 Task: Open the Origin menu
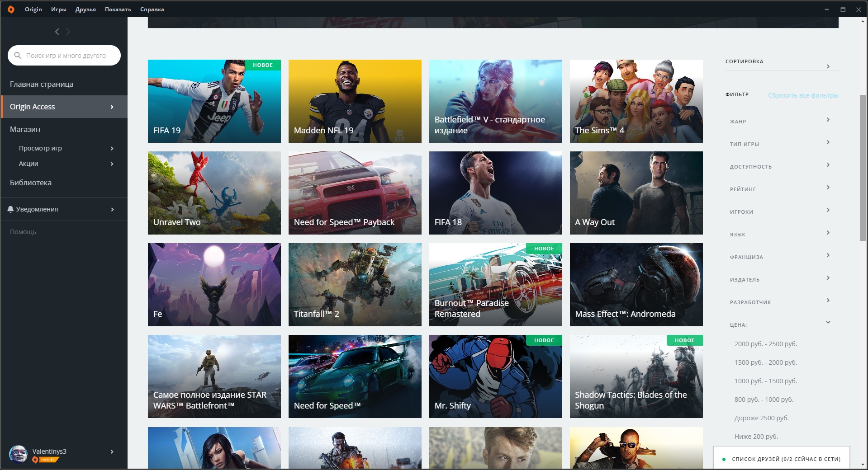(x=33, y=9)
